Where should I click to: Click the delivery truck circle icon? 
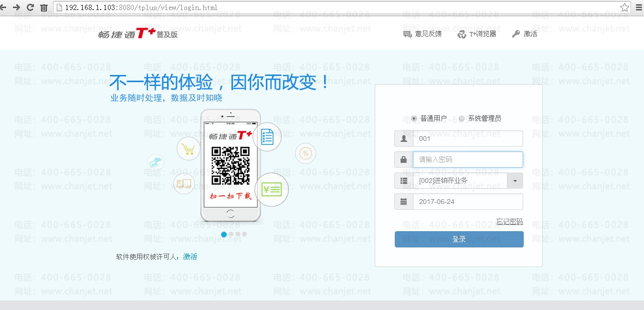click(184, 183)
